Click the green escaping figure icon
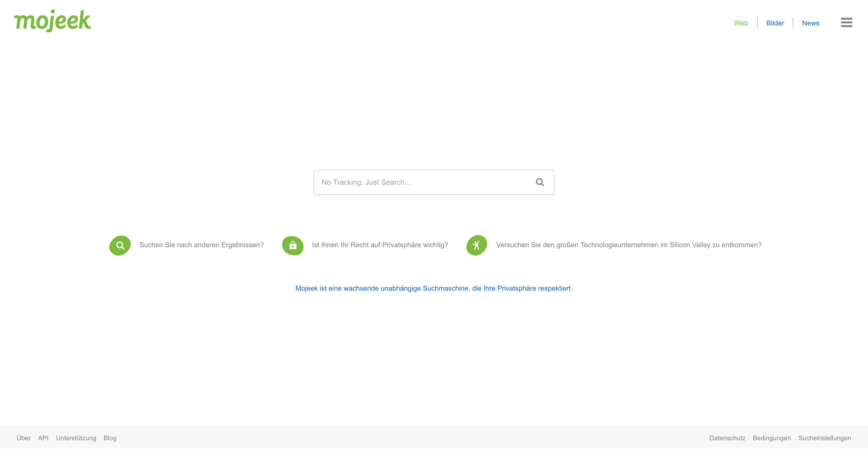The image size is (868, 449). pos(477,245)
